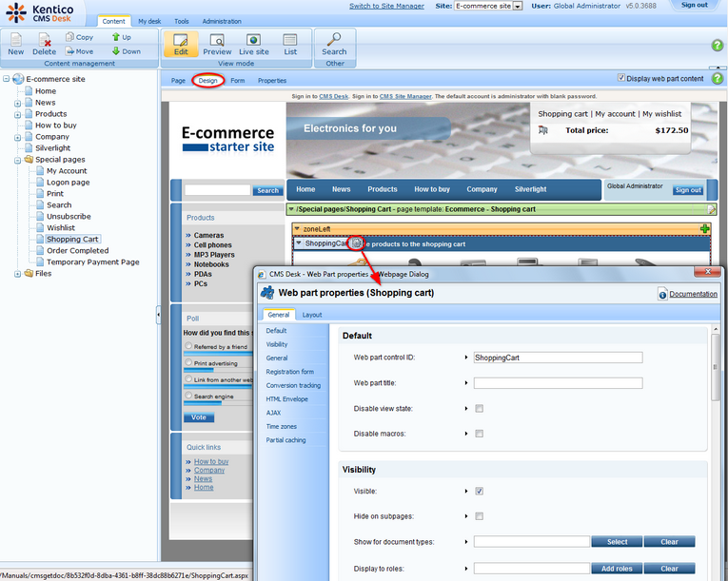
Task: Open the zoneLeft dropdown arrow menu
Action: [x=298, y=229]
